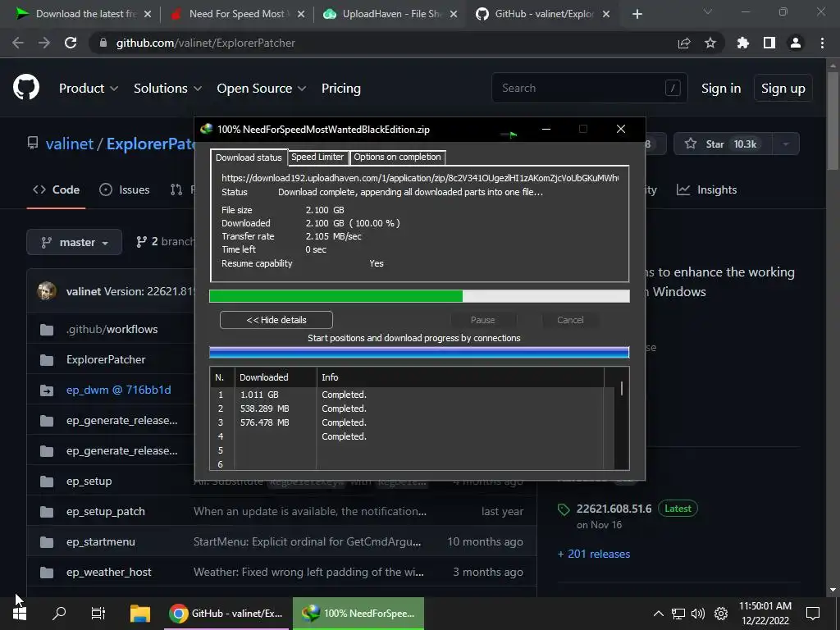Open Chrome profile avatar icon
Image resolution: width=840 pixels, height=630 pixels.
tap(796, 43)
